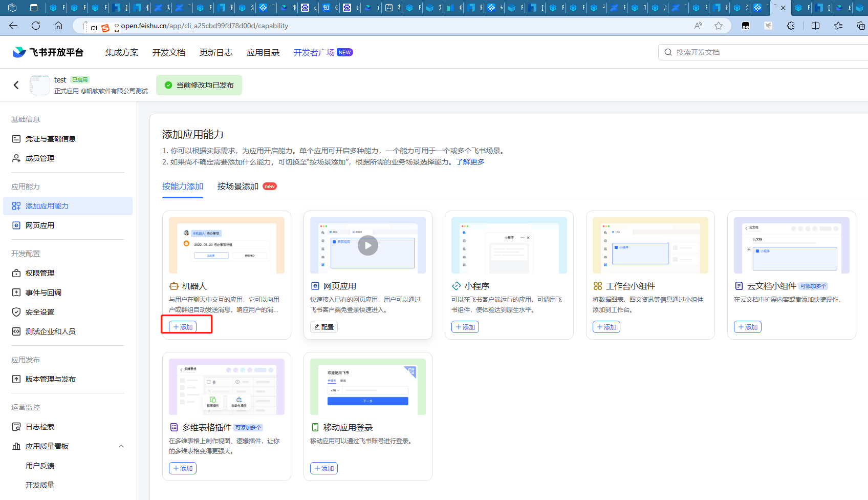Open 应用目录 in top navigation
Viewport: 868px width, 500px height.
[263, 52]
